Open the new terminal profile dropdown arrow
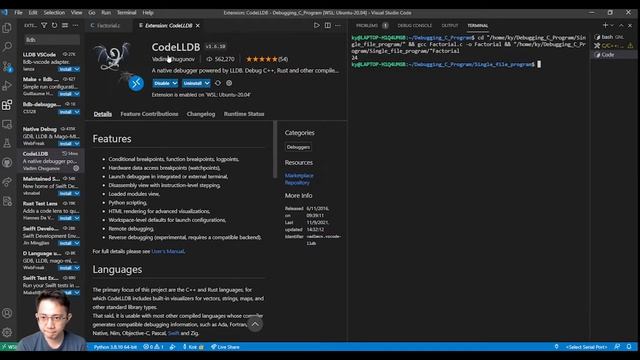This screenshot has width=640, height=360. click(612, 25)
